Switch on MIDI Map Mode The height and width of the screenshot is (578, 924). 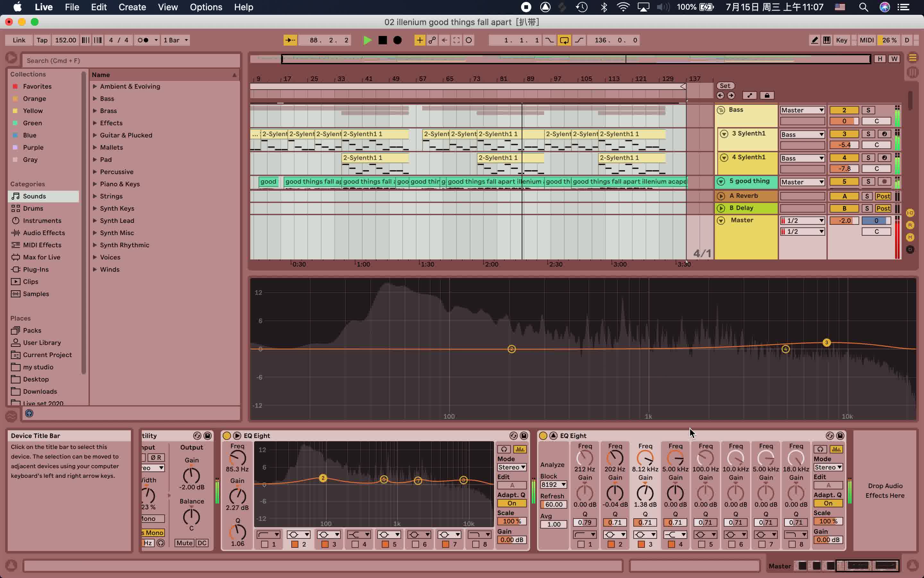pos(866,40)
